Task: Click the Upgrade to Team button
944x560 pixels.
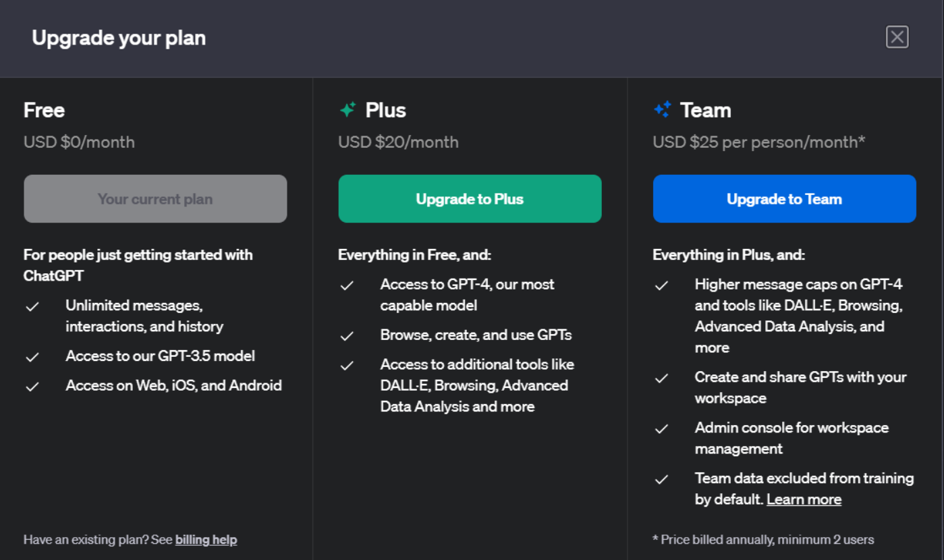Action: pos(784,199)
